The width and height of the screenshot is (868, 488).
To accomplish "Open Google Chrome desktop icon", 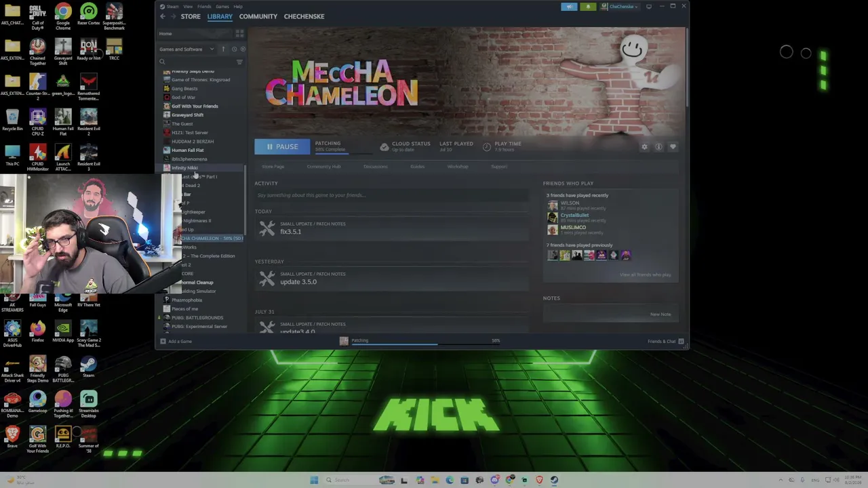I will pos(63,18).
